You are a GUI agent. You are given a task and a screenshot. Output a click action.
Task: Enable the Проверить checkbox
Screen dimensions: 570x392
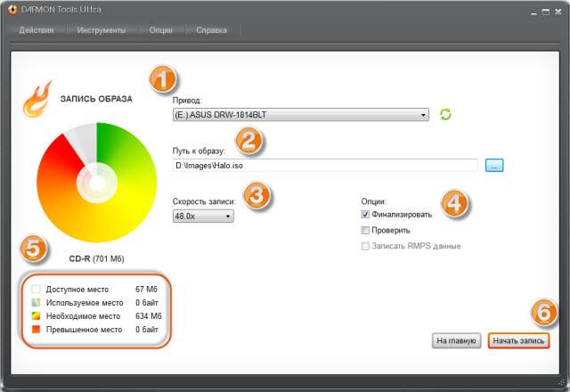pyautogui.click(x=365, y=230)
